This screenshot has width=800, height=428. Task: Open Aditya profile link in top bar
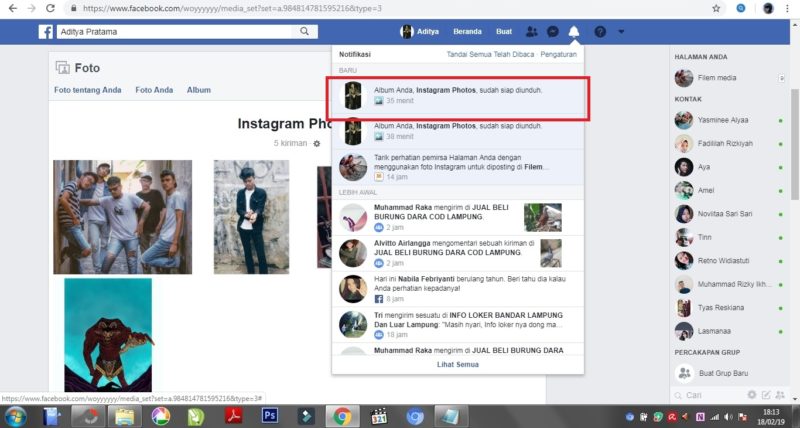coord(419,32)
